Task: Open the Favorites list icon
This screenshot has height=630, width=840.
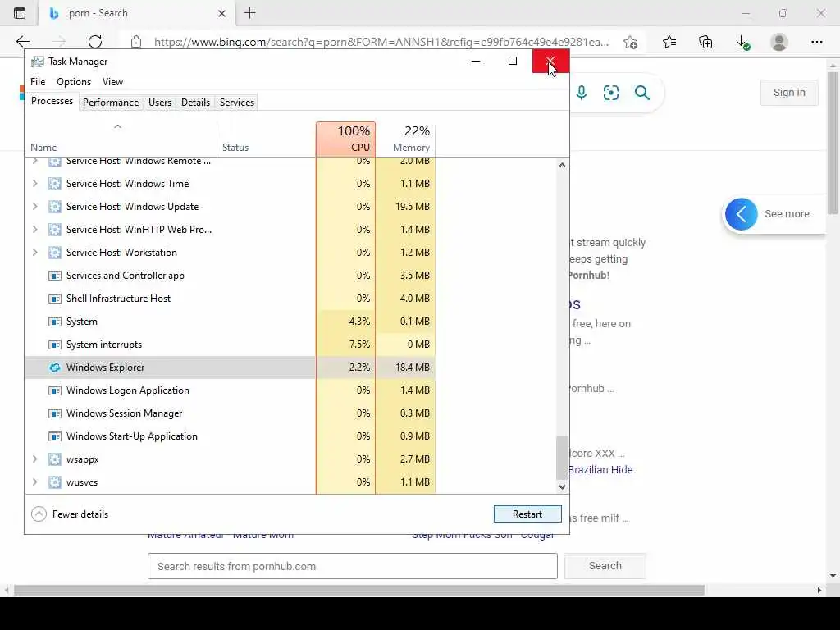Action: point(669,42)
